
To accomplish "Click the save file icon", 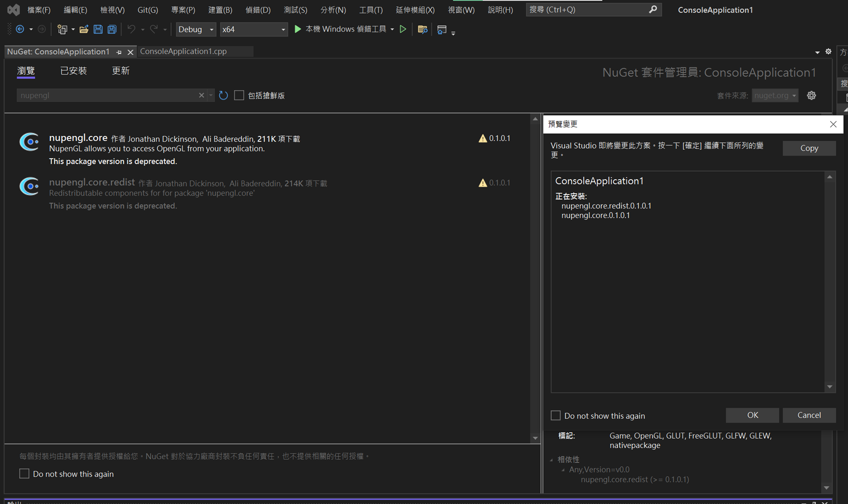I will pos(98,29).
